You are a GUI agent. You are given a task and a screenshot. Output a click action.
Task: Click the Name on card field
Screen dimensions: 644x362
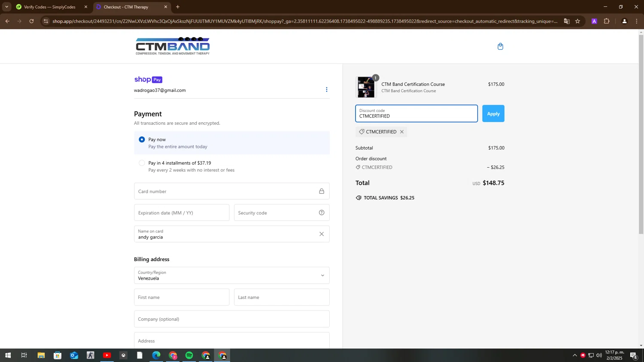pos(232,234)
